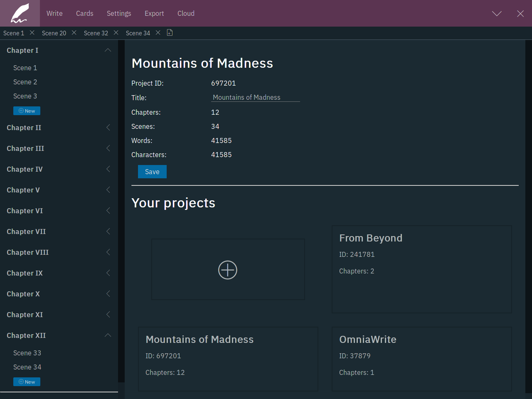Expand Chapter IV in the sidebar
The width and height of the screenshot is (532, 399).
point(108,169)
